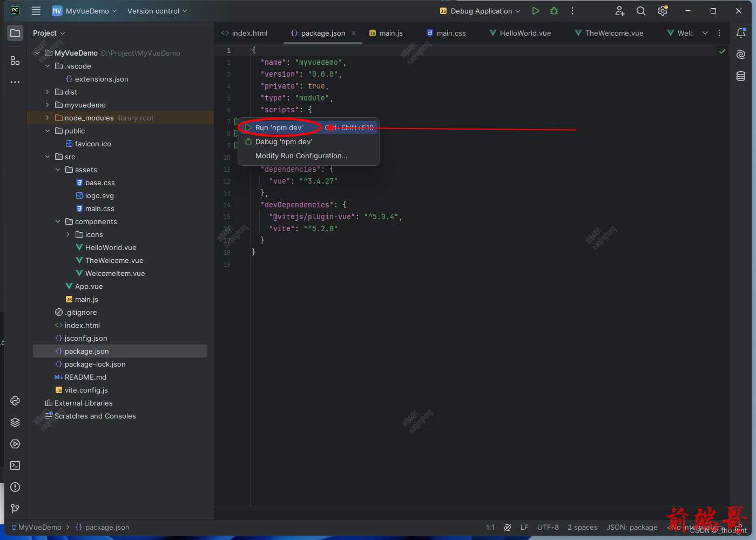The width and height of the screenshot is (756, 540).
Task: Switch to the main.css tab
Action: 446,33
